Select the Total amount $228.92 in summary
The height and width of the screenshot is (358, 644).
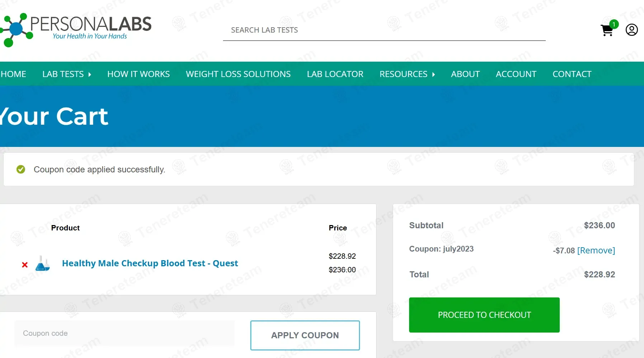(x=599, y=275)
